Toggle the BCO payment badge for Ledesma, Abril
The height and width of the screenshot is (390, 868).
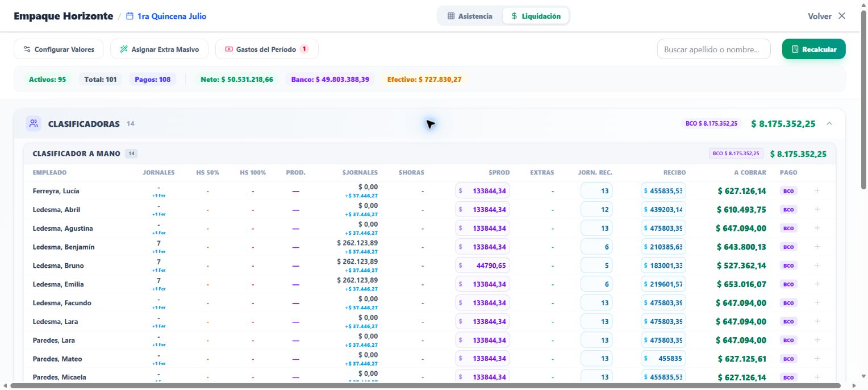pos(788,210)
